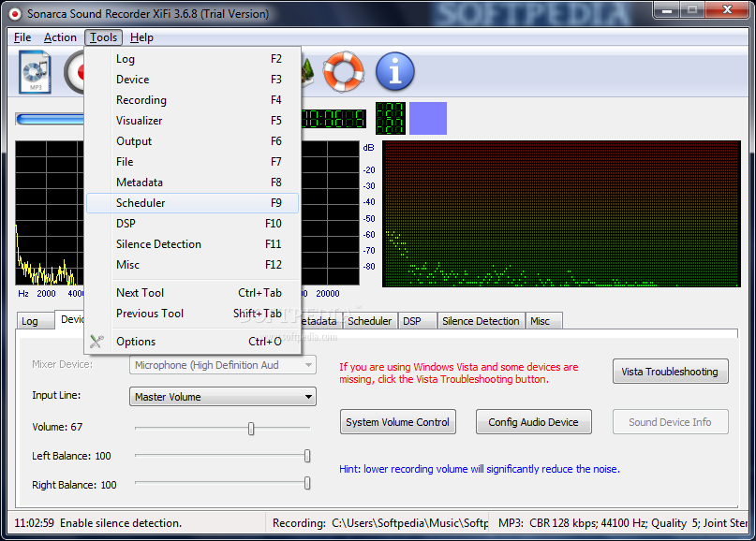Image resolution: width=756 pixels, height=541 pixels.
Task: Click the purple color square
Action: point(428,119)
